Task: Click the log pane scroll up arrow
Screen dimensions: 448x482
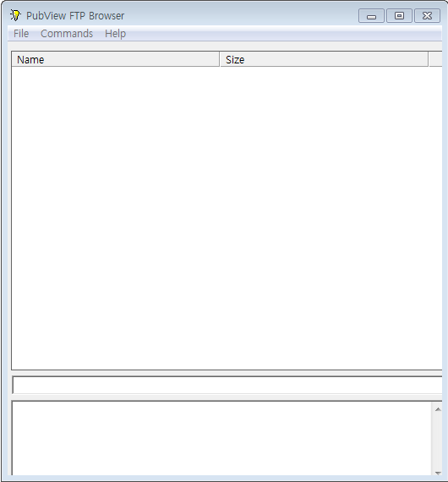Action: 438,409
